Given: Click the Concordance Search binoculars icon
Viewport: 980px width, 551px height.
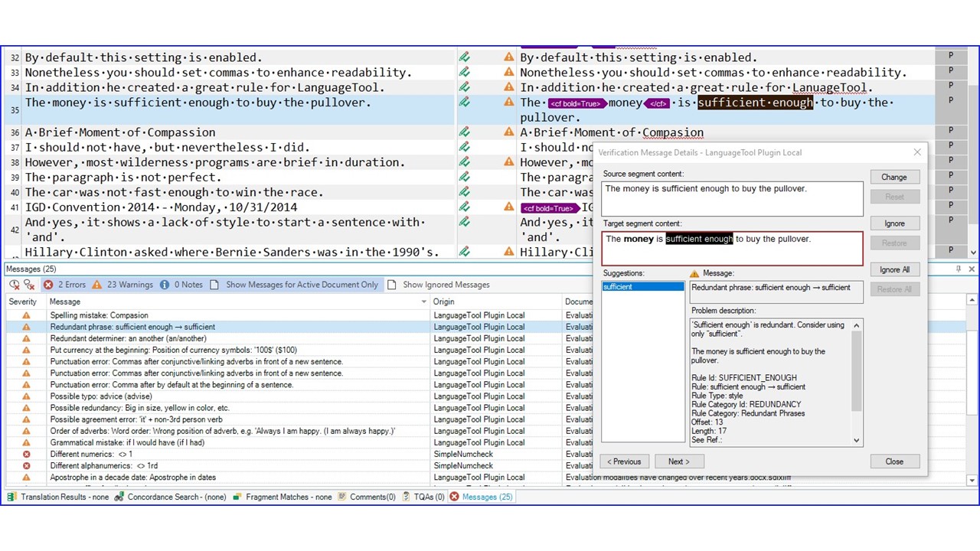Looking at the screenshot, I should coord(119,497).
